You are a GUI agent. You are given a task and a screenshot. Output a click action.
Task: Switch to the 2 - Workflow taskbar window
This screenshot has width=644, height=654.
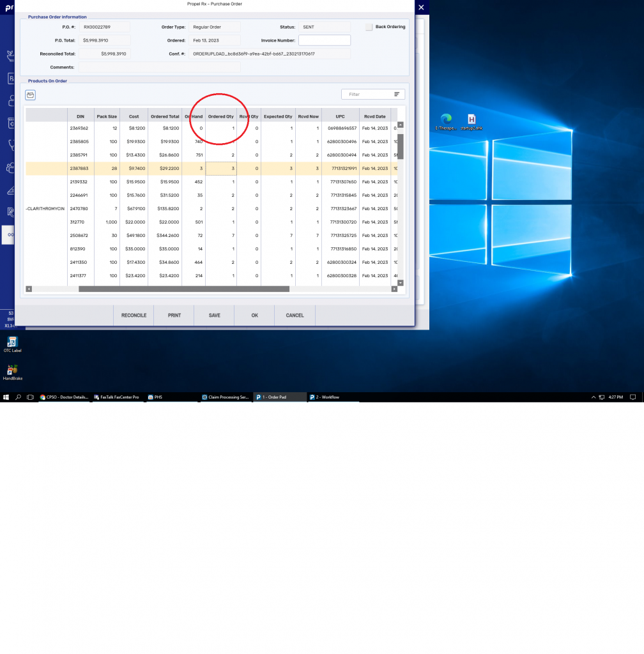click(x=333, y=397)
